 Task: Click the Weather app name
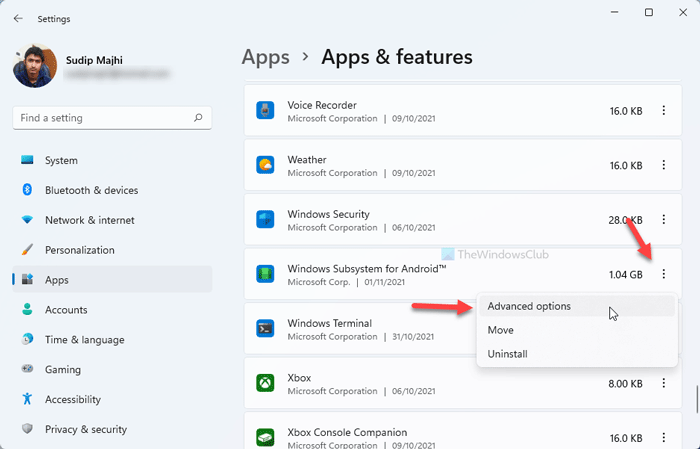(307, 160)
